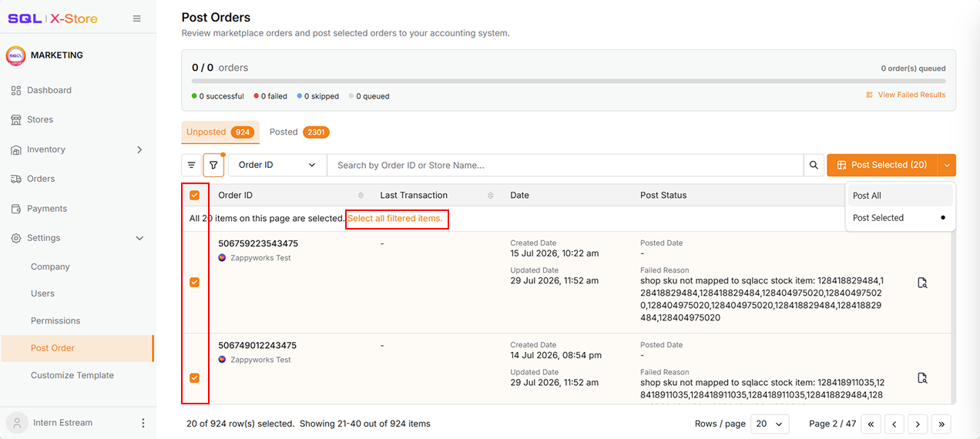Go to the last page button
Image resolution: width=980 pixels, height=439 pixels.
941,424
